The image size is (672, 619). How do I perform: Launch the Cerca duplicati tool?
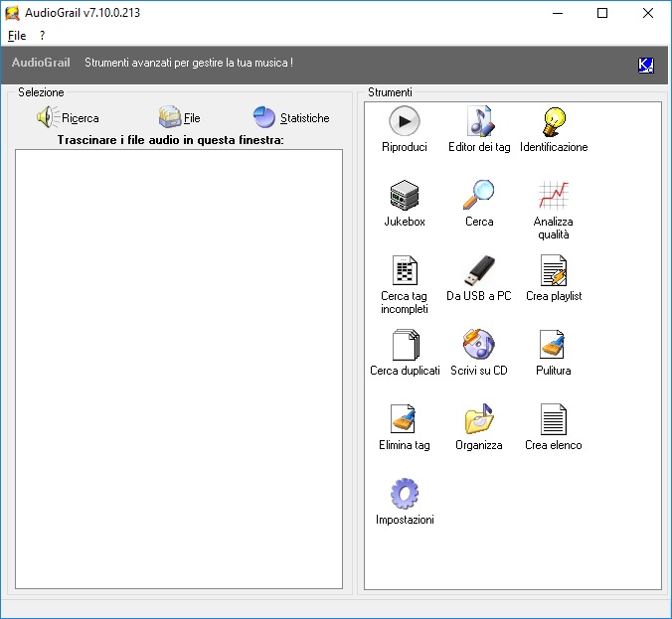[x=405, y=352]
